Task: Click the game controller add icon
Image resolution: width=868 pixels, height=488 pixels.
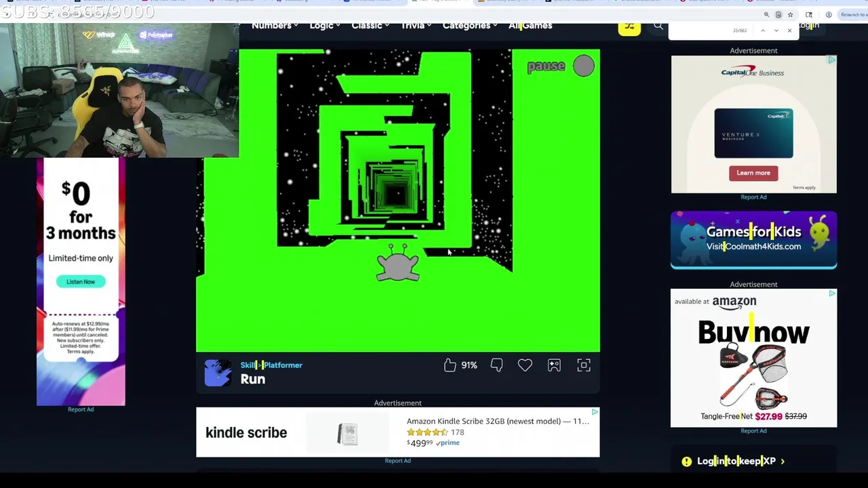Action: coord(554,365)
